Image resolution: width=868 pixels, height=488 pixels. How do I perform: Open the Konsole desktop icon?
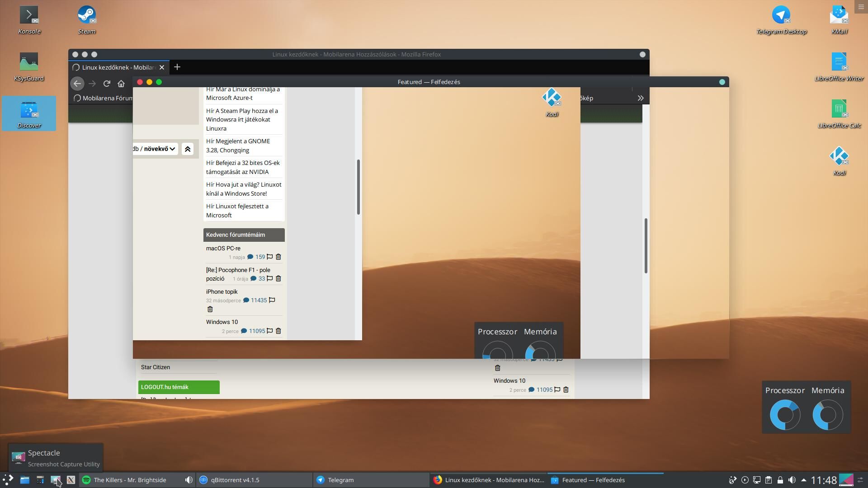[x=29, y=16]
